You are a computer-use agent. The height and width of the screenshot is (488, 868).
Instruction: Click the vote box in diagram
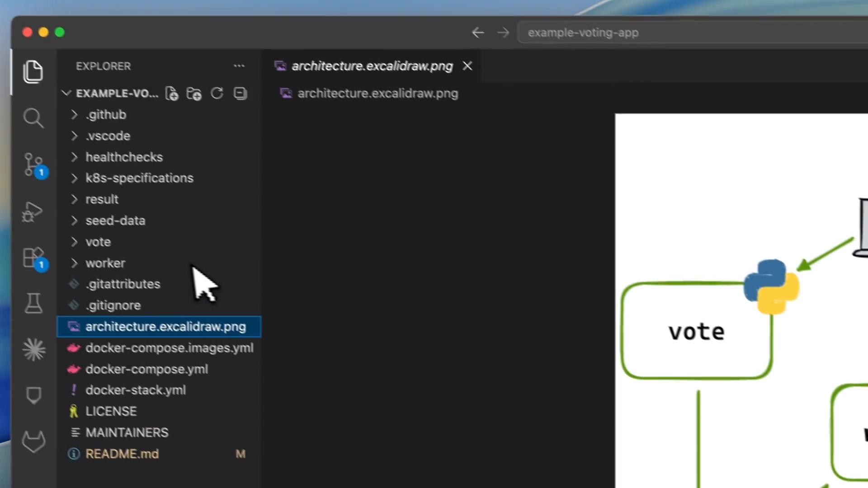[x=697, y=331]
